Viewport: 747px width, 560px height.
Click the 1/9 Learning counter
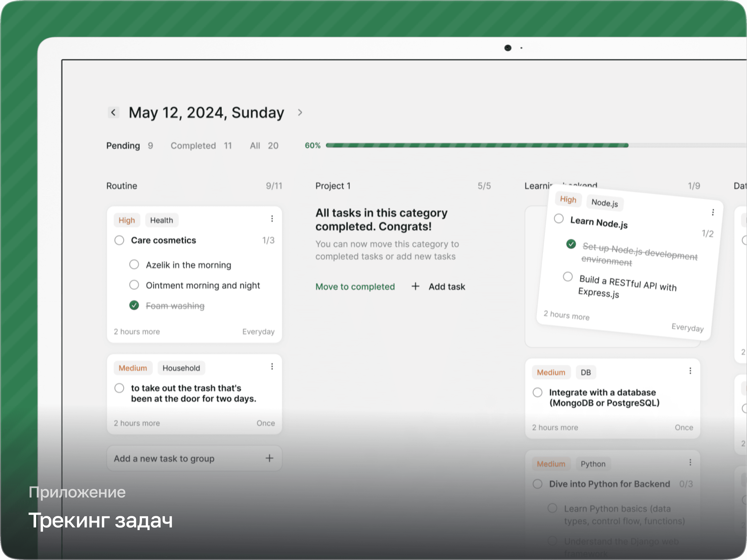pyautogui.click(x=694, y=186)
